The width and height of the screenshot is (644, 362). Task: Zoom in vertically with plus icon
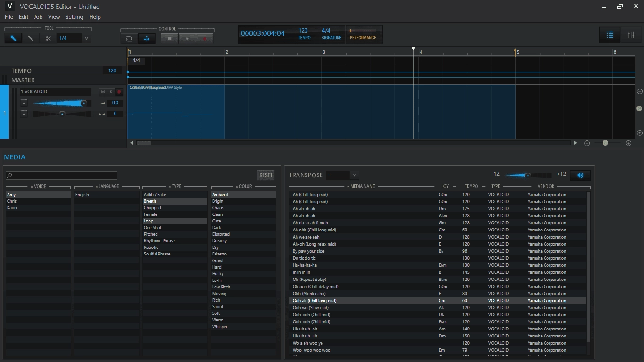point(640,133)
